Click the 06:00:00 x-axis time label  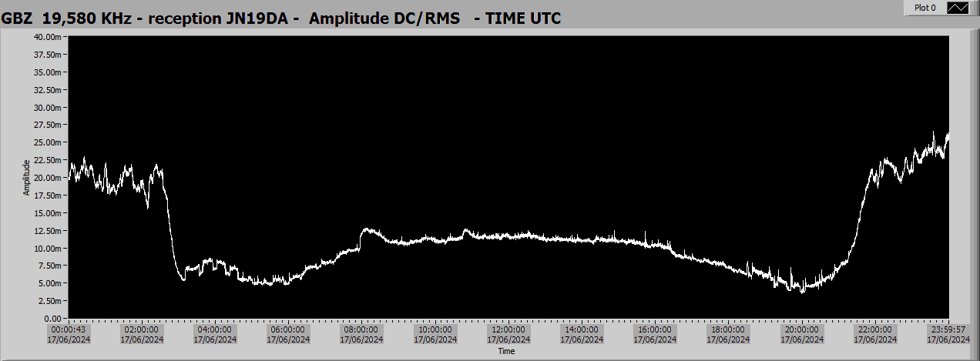288,329
